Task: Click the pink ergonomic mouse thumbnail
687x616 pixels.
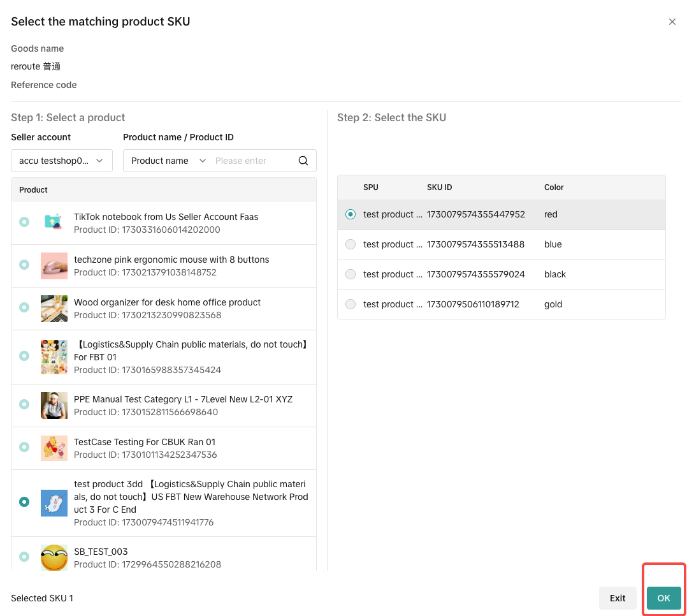Action: click(54, 266)
